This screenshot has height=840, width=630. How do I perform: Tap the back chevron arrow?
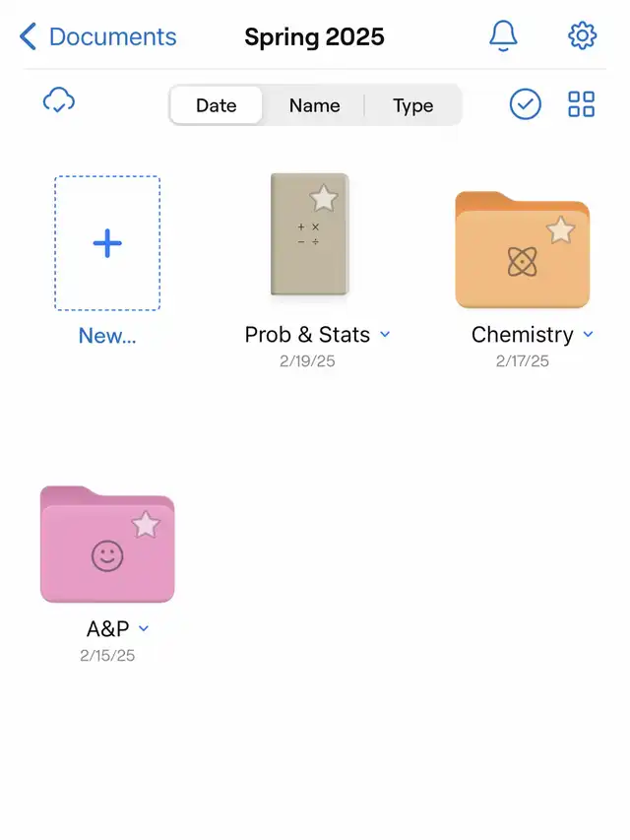pyautogui.click(x=28, y=36)
